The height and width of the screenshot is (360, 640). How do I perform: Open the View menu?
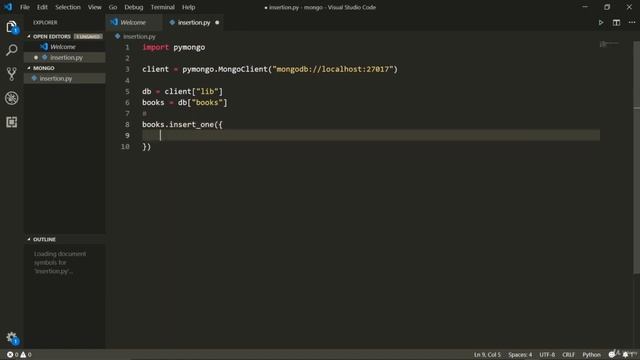[94, 7]
